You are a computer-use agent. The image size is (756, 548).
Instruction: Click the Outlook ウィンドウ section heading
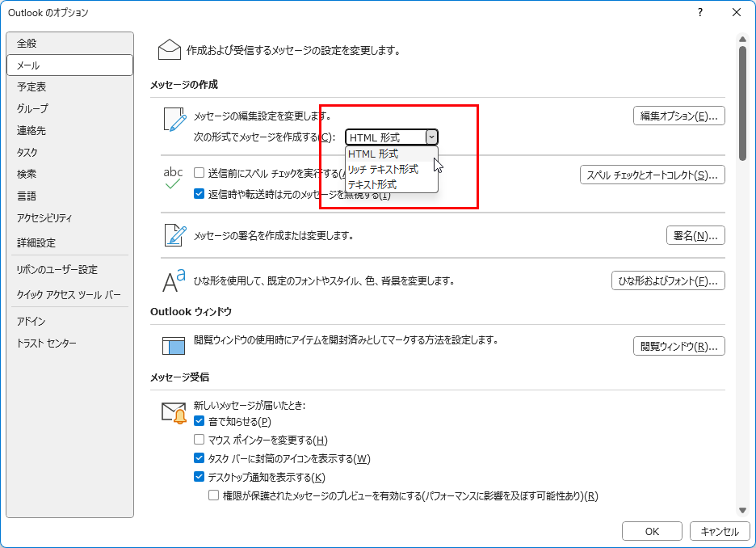[x=191, y=312]
